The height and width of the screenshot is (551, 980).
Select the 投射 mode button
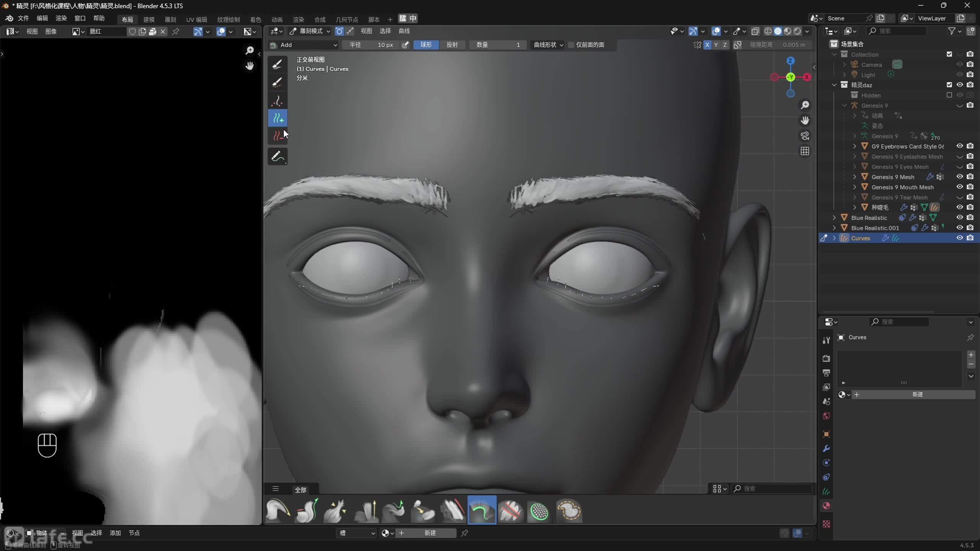[x=452, y=45]
